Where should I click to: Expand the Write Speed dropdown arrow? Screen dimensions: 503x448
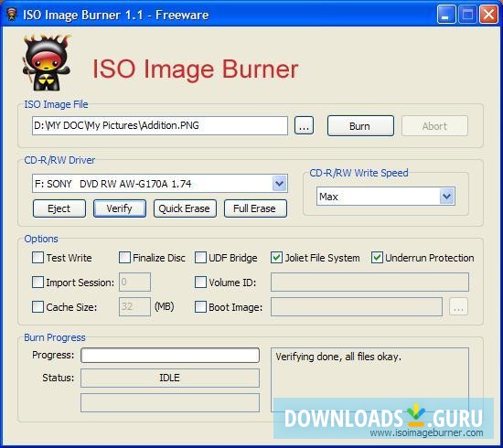tap(447, 197)
